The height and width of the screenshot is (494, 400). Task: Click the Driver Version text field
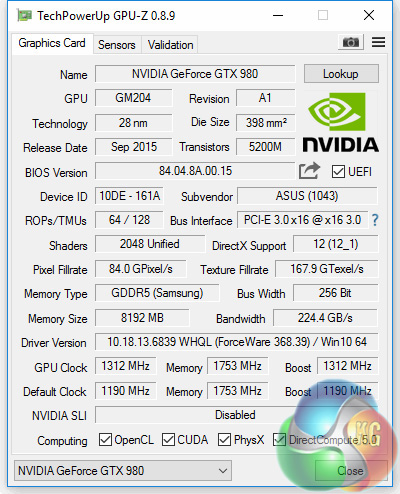pyautogui.click(x=237, y=342)
